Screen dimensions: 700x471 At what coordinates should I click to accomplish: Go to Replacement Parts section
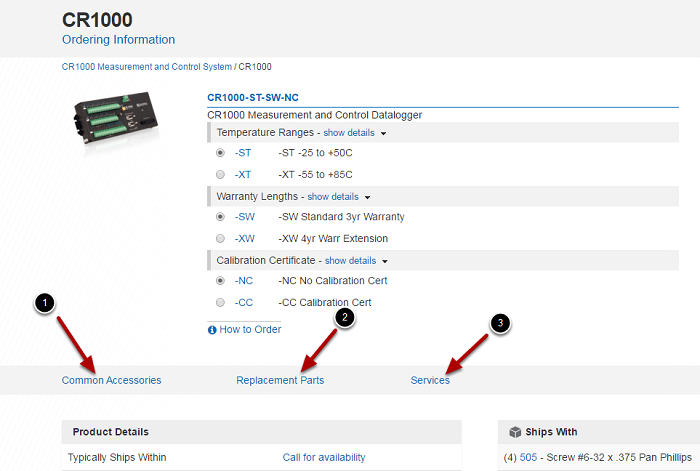pos(280,380)
